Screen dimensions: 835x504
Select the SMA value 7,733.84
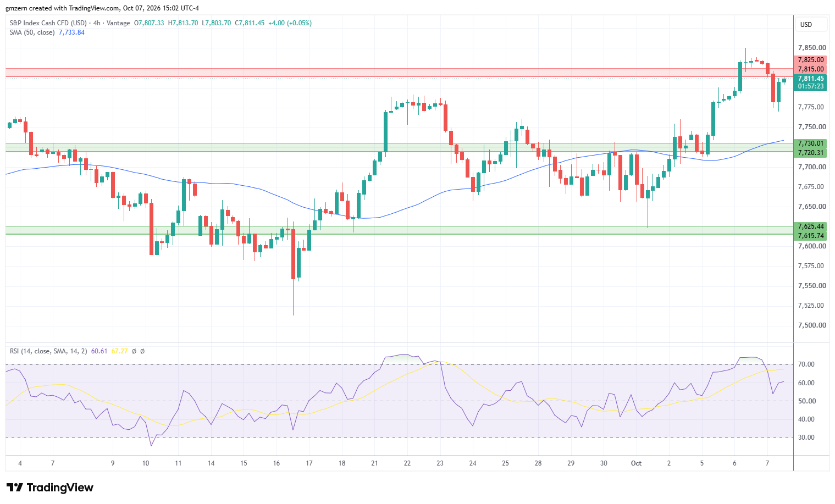pyautogui.click(x=71, y=32)
